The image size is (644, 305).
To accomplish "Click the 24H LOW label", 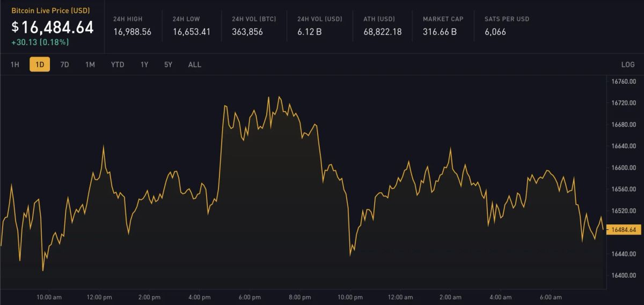I will point(186,19).
